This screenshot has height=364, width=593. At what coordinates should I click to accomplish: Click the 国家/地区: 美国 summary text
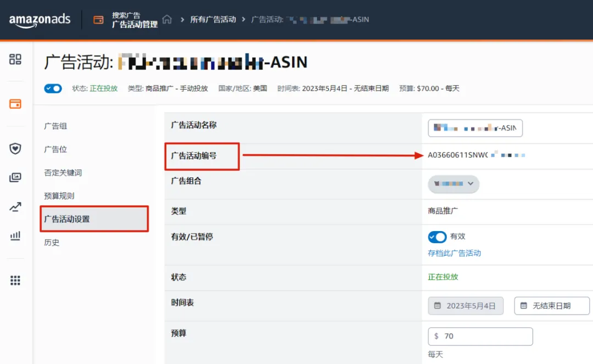(243, 88)
